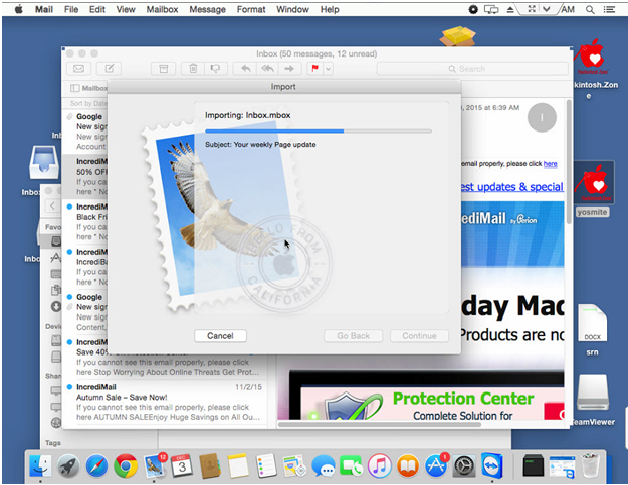Viewport: 628px width, 485px height.
Task: Open Contacts from the Dock
Action: [210, 466]
